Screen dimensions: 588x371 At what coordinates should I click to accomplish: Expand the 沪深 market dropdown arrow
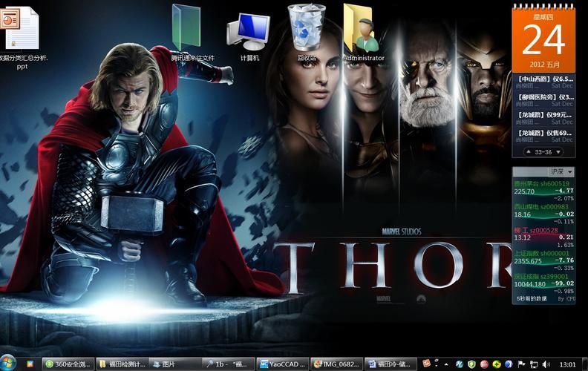point(570,172)
